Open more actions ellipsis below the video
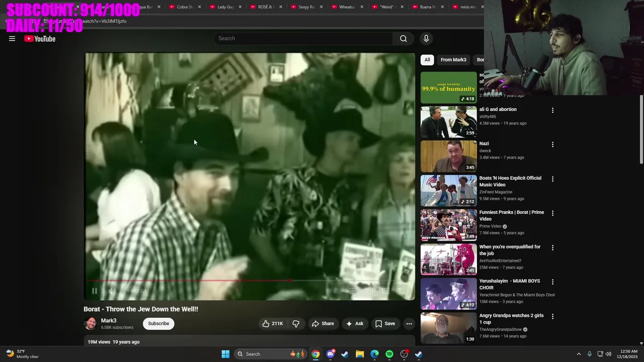 409,324
